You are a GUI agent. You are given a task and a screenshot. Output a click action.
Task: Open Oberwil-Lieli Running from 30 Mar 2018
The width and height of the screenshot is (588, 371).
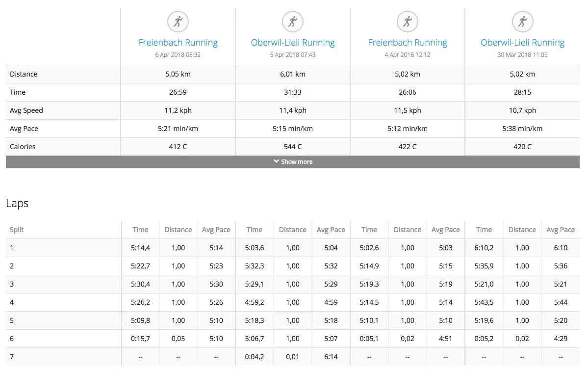[522, 43]
